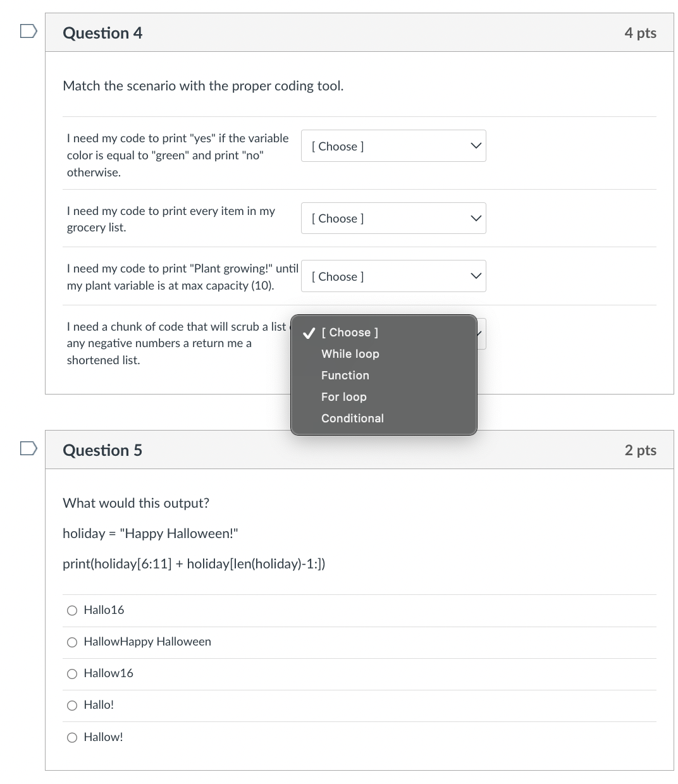
Task: Choose Function from the open dropdown list
Action: point(345,375)
